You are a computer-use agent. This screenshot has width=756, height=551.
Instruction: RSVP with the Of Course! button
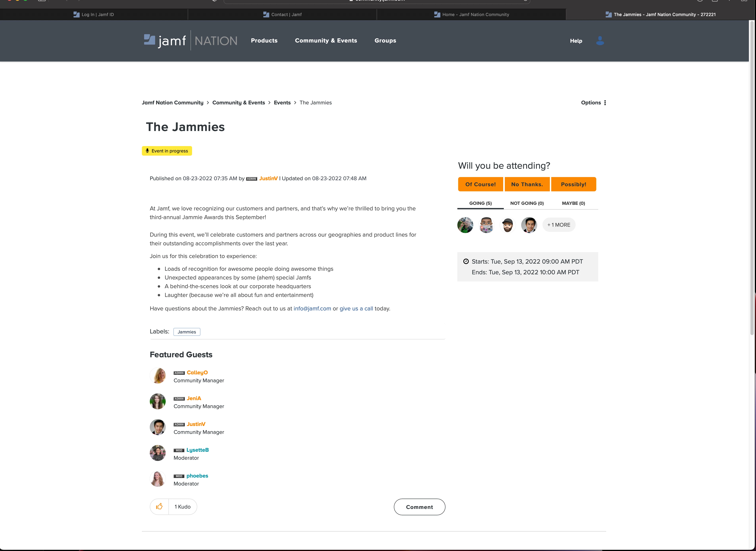[x=480, y=184]
